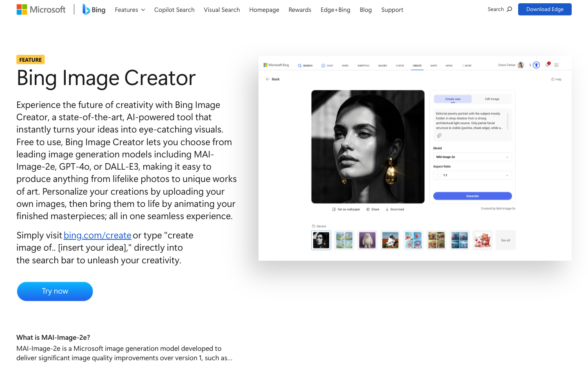Switch to the Create new tab

452,99
